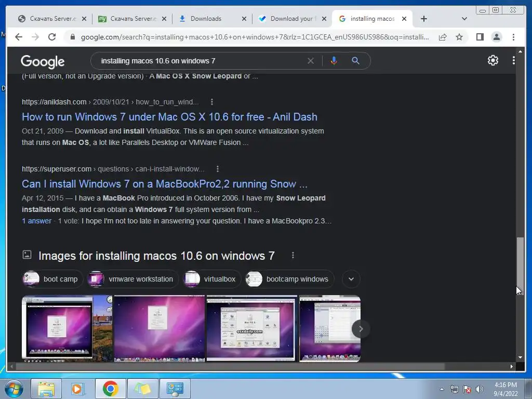
Task: Open Action Center flag icon
Action: click(467, 389)
